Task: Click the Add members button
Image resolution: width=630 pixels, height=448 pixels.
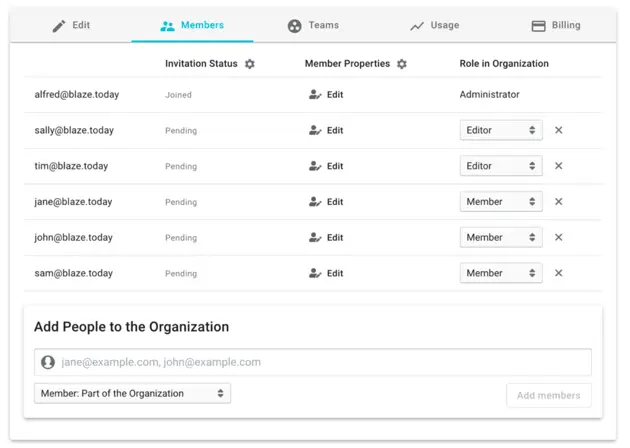Action: (548, 395)
